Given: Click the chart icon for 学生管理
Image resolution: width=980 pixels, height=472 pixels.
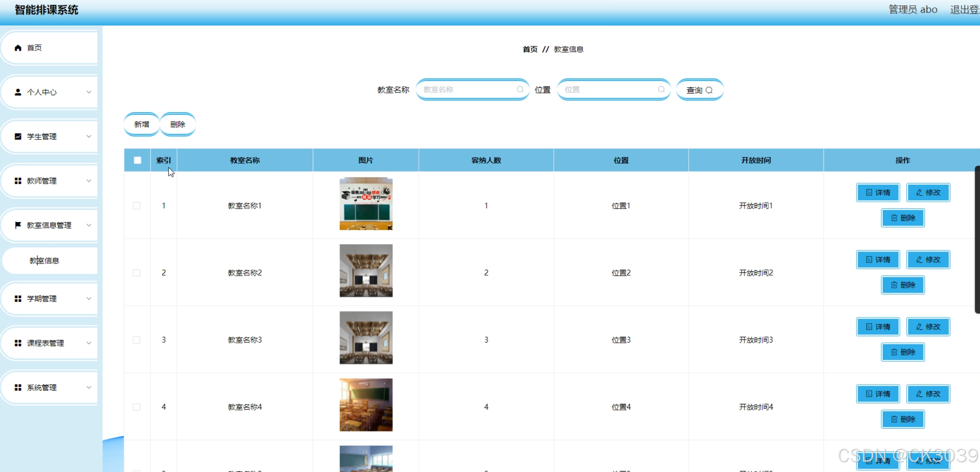Looking at the screenshot, I should (x=18, y=137).
